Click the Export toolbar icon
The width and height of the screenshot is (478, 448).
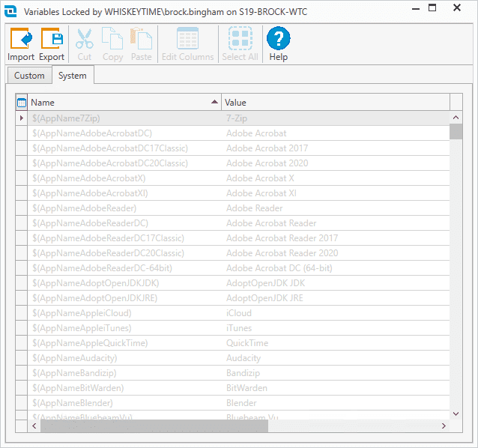coord(52,38)
